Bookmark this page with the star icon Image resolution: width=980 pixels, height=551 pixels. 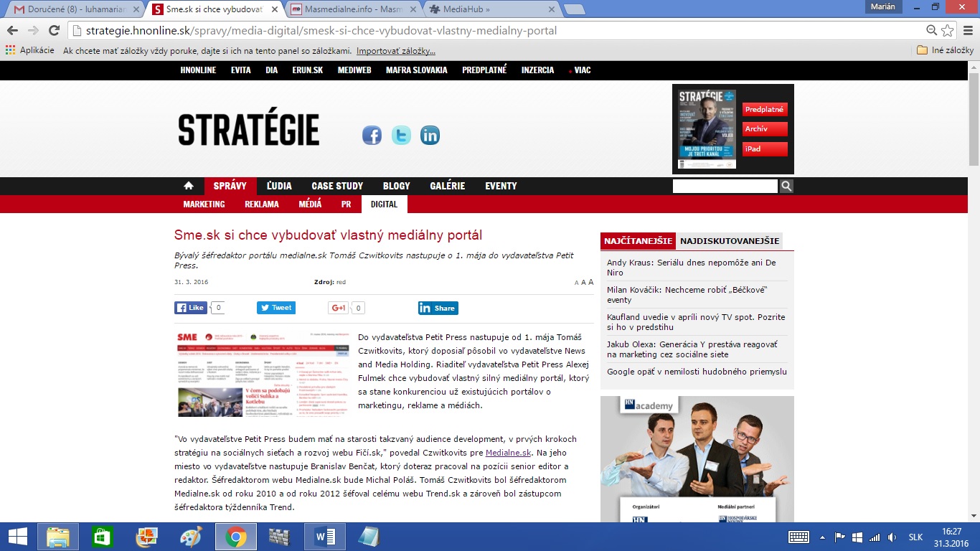[948, 31]
